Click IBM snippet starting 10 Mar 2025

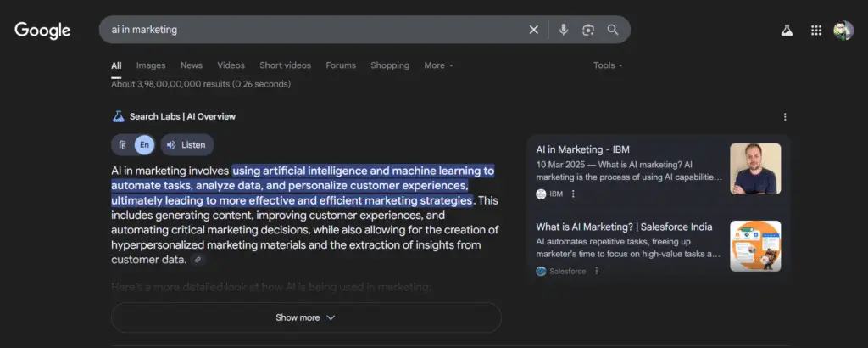(x=629, y=171)
